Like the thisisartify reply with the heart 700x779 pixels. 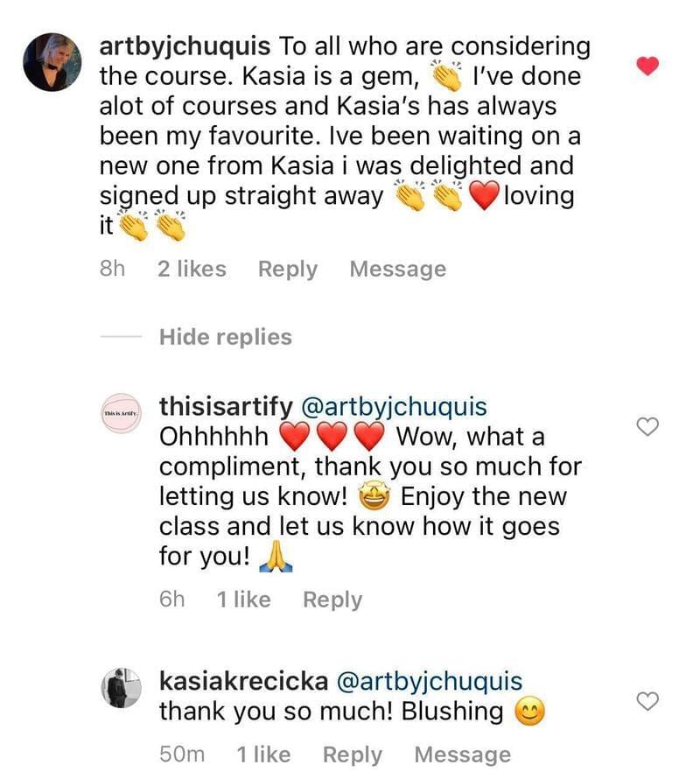(x=647, y=427)
